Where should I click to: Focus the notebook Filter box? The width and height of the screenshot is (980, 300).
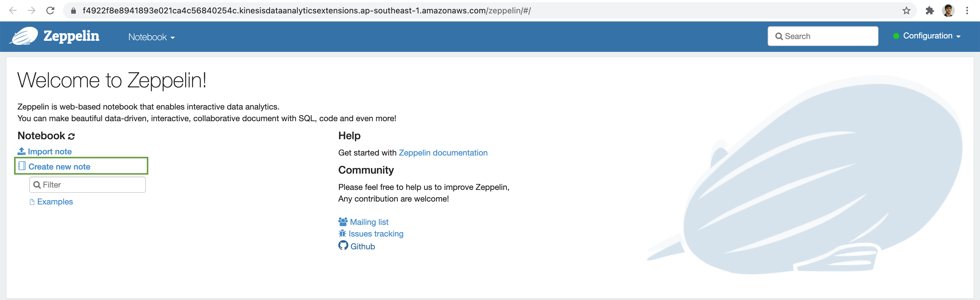pyautogui.click(x=87, y=185)
